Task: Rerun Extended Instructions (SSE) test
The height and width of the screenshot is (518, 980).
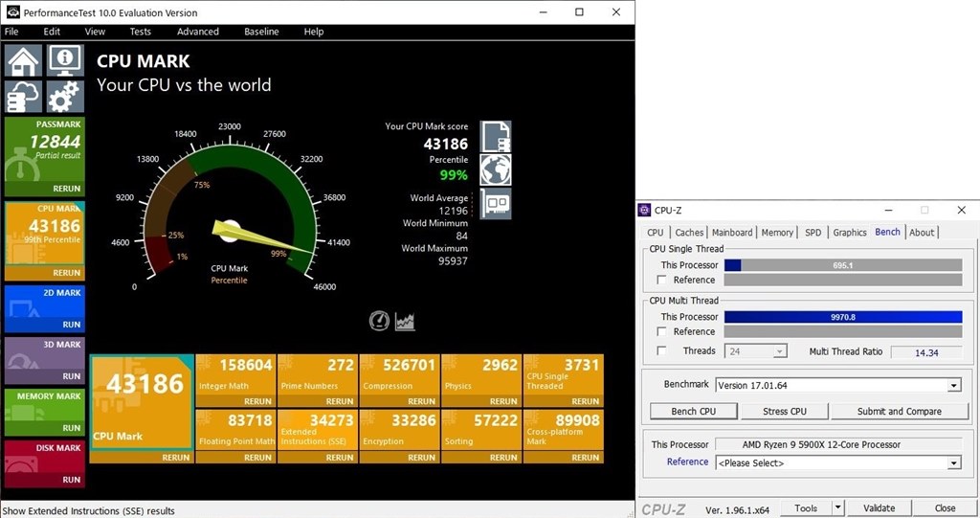Action: 340,458
